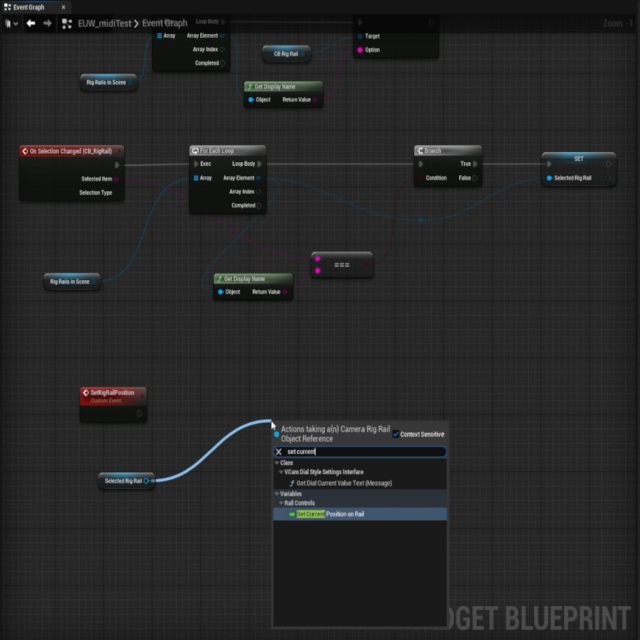Choose Set Current Position on Rail
This screenshot has width=640, height=640.
pyautogui.click(x=360, y=514)
